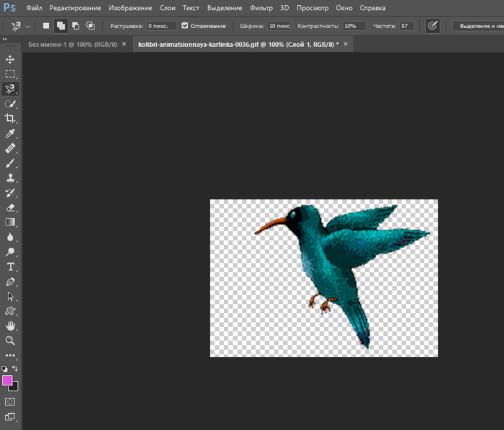Click the magenta foreground color swatch
The height and width of the screenshot is (430, 504).
click(7, 380)
